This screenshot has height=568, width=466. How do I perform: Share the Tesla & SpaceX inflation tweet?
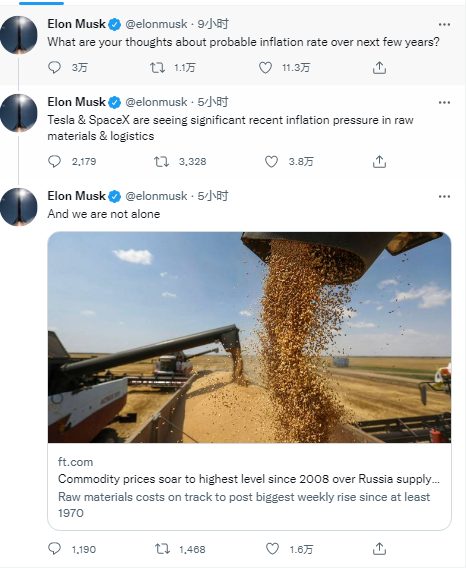tap(379, 162)
